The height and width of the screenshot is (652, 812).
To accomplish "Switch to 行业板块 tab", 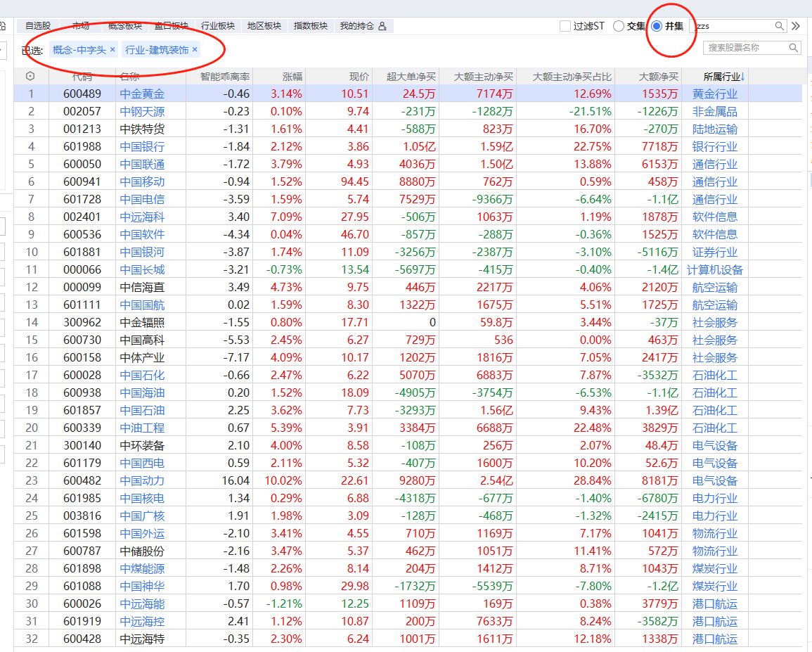I will coord(218,26).
